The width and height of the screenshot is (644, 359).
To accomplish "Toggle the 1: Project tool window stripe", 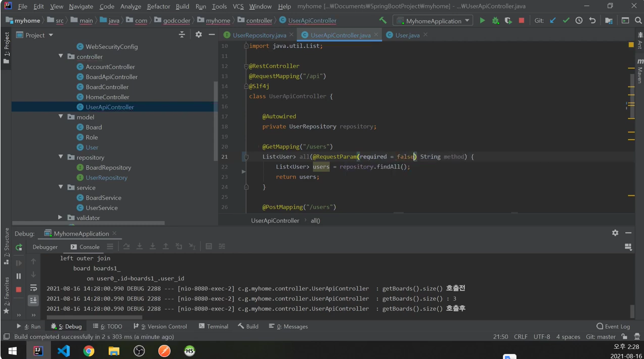I will pos(7,47).
